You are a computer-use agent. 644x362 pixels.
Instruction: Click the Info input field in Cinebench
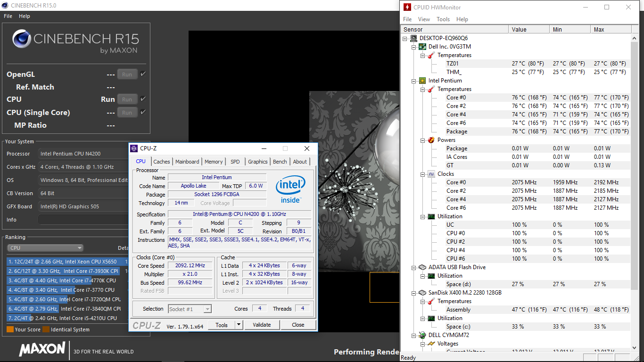[83, 220]
